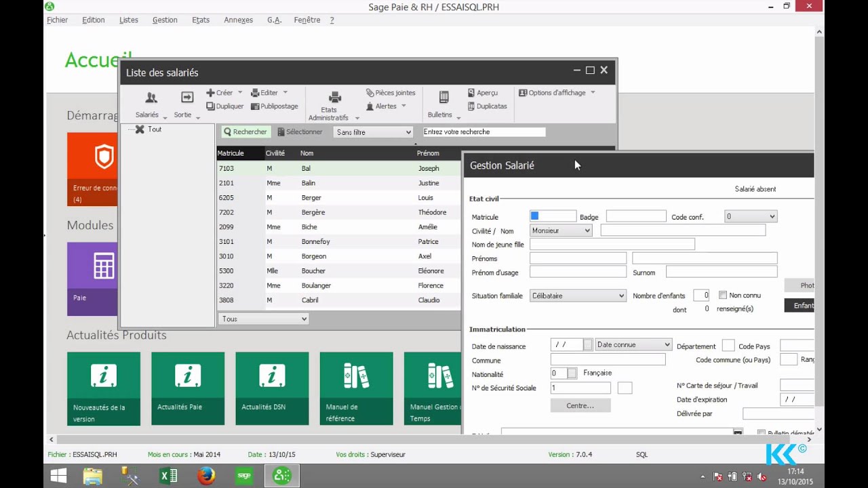This screenshot has height=488, width=868.
Task: Click the search field in Liste des salariés
Action: 484,132
